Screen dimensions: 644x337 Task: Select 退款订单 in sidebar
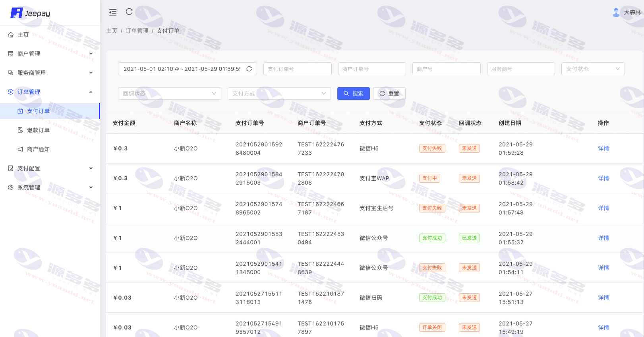[x=50, y=130]
